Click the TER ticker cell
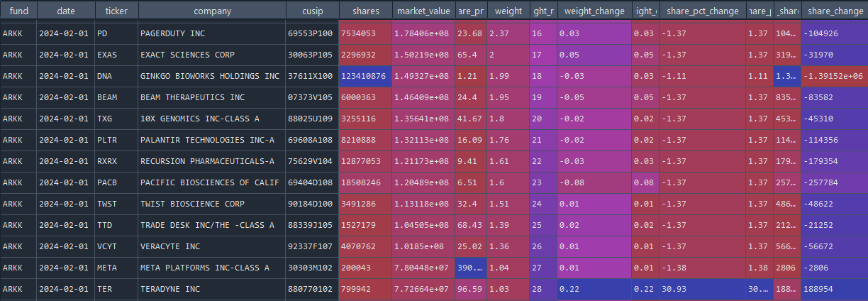 coord(116,289)
